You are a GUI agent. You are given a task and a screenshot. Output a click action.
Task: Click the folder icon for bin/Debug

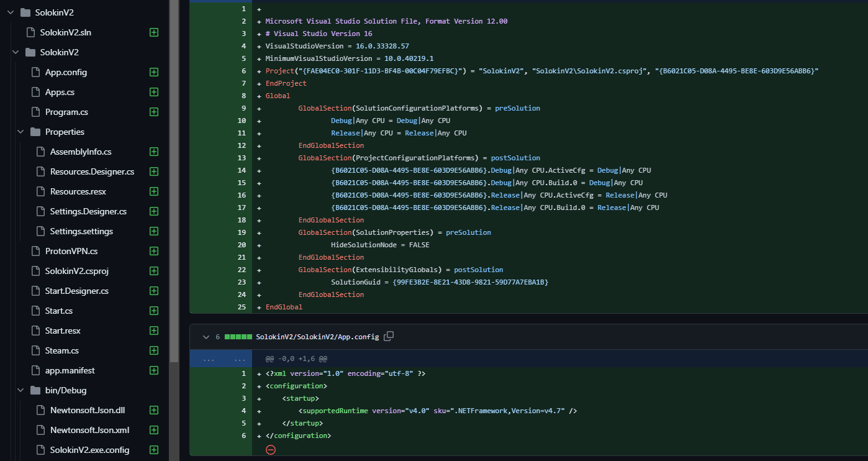tap(35, 390)
